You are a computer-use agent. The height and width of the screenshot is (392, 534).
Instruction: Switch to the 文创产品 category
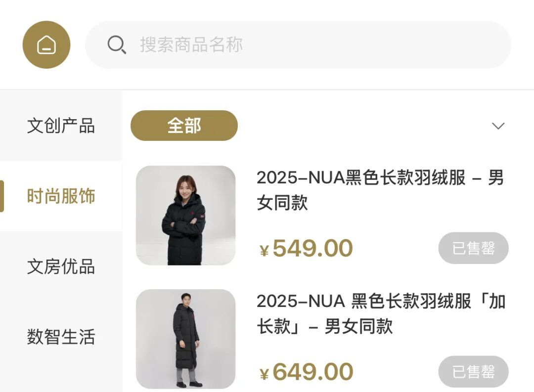point(60,126)
